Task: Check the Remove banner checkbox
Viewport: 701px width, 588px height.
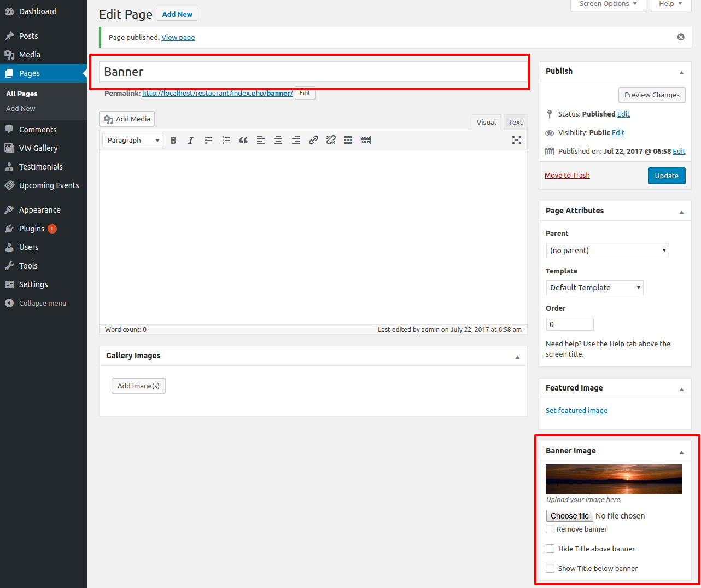Action: 550,529
